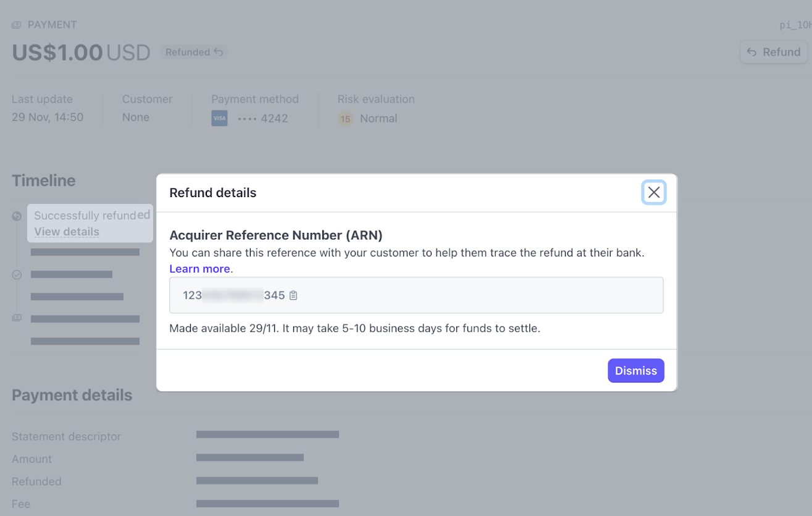Open the Learn more link
812x516 pixels.
(x=199, y=269)
